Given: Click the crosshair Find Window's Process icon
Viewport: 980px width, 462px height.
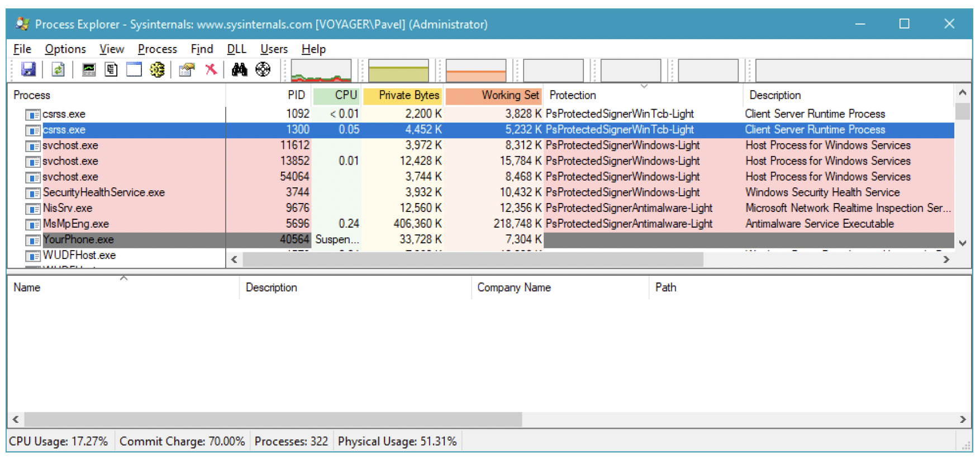Looking at the screenshot, I should pos(263,70).
